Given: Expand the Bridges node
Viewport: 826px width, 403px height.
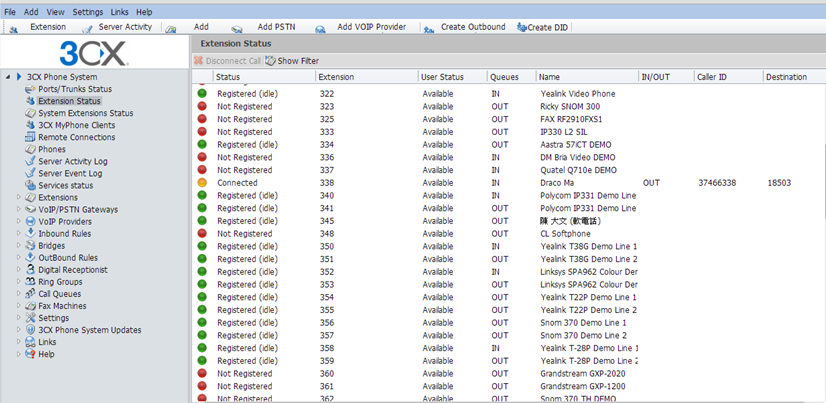Looking at the screenshot, I should pos(19,246).
